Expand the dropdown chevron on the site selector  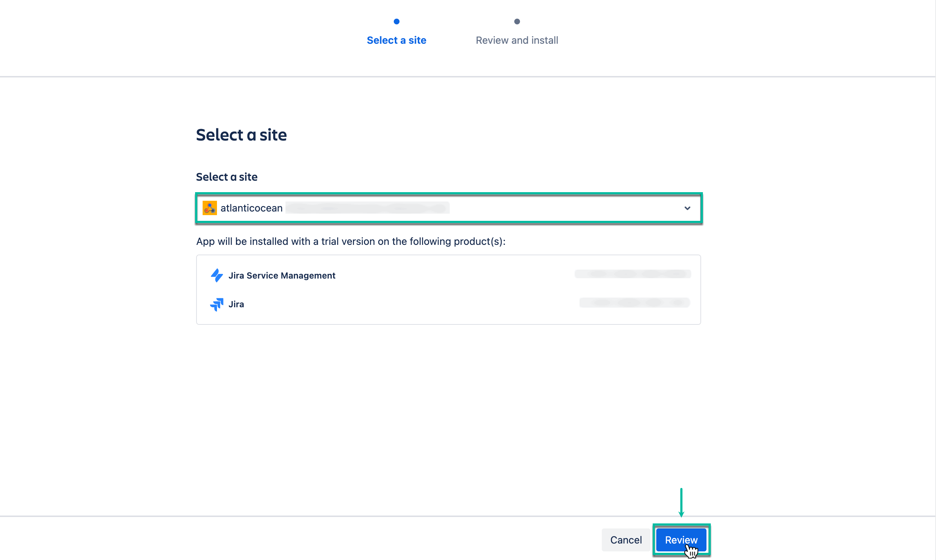687,208
